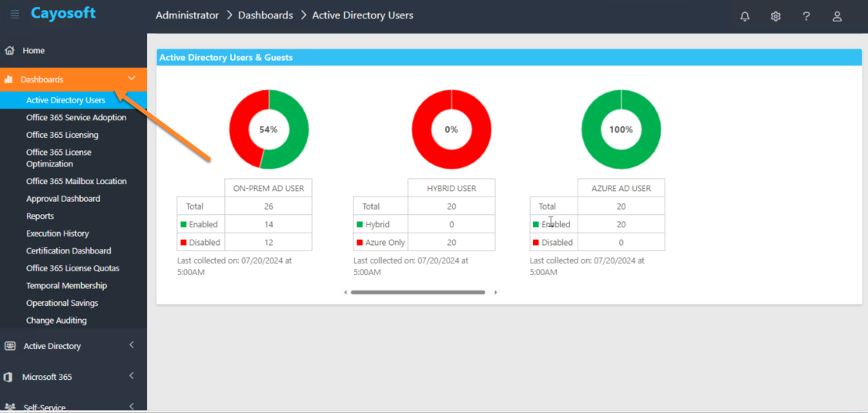Click the help question mark icon

click(806, 16)
